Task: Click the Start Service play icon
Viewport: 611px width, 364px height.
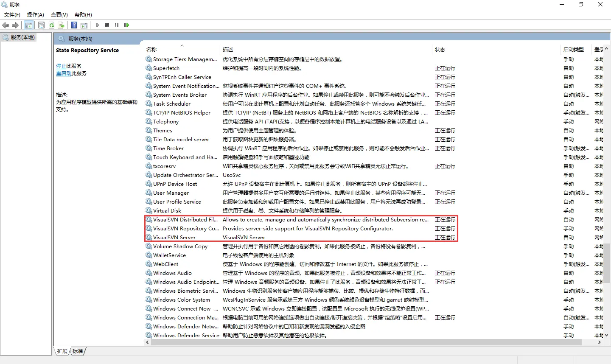Action: click(98, 25)
